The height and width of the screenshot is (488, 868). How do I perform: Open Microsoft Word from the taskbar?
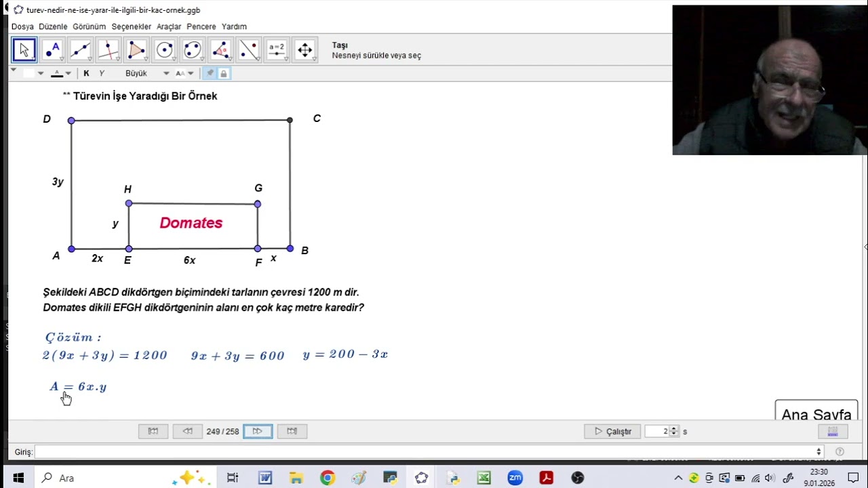click(x=265, y=478)
